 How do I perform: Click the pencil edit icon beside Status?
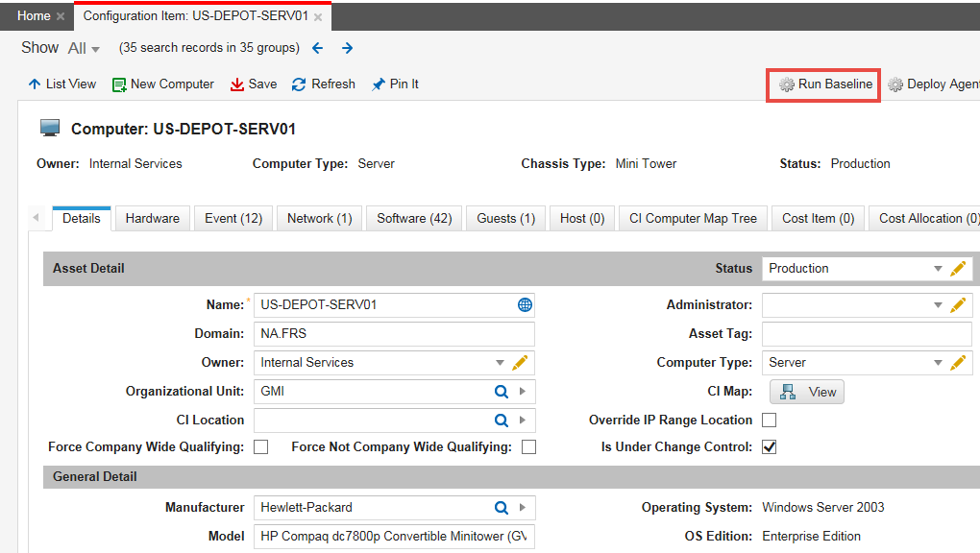pyautogui.click(x=957, y=269)
